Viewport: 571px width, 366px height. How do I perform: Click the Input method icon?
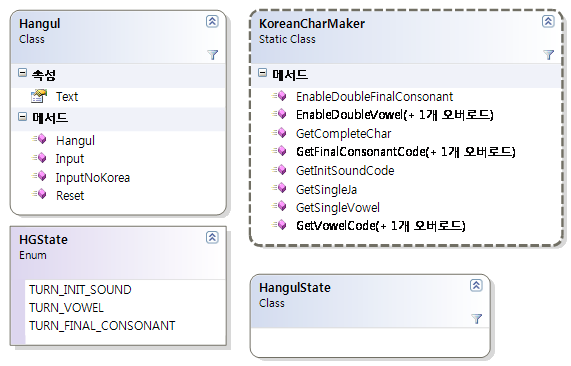39,157
